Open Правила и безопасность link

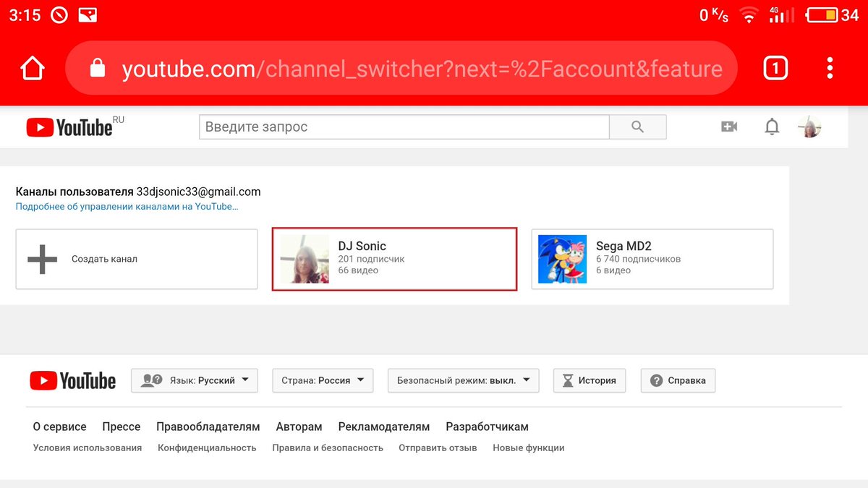pos(328,448)
